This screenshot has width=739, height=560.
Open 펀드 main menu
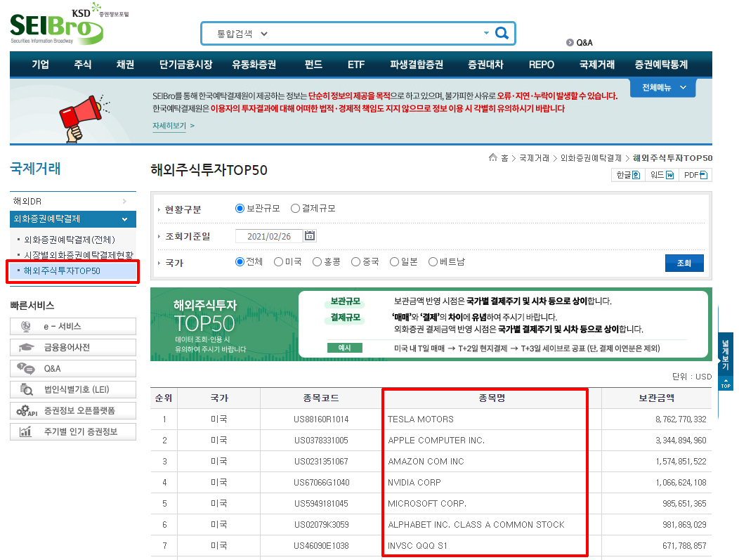pos(313,65)
